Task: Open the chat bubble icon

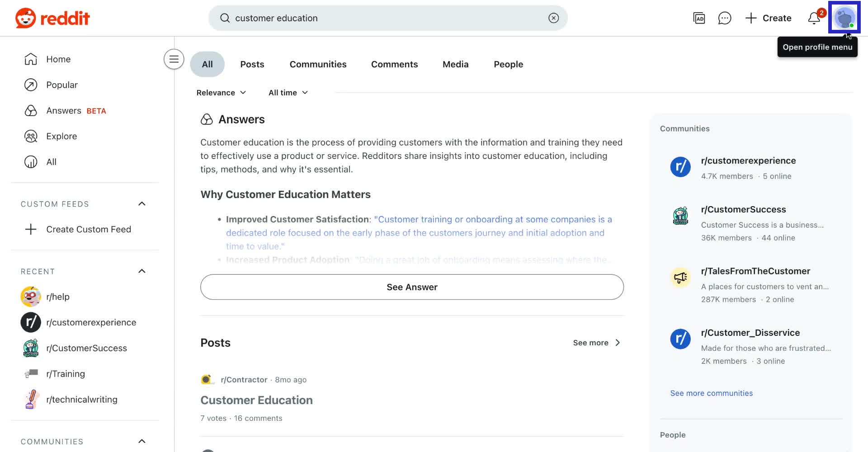Action: 724,18
